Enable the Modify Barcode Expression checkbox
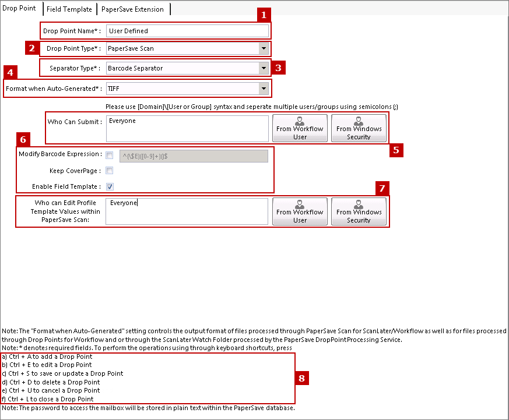This screenshot has width=509, height=420. [110, 156]
